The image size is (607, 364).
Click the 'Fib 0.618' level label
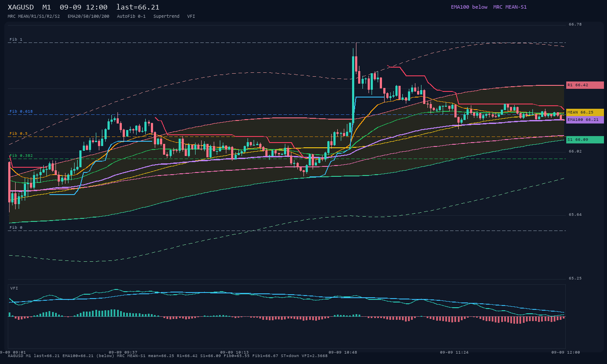(21, 111)
